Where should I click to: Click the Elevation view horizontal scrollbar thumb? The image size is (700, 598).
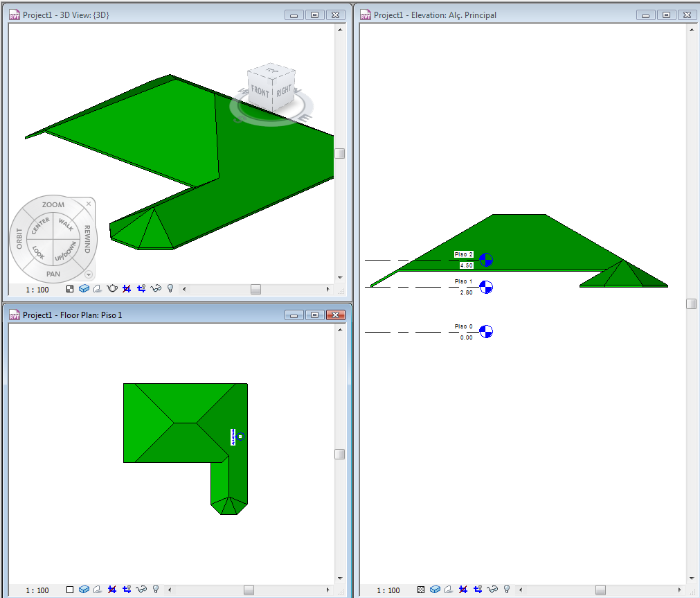[600, 590]
